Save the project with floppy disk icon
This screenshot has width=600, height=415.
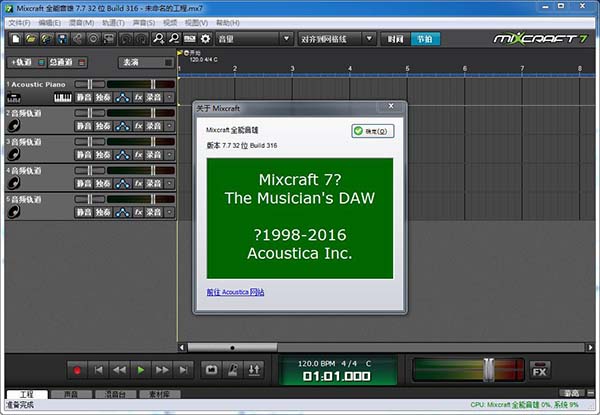tap(62, 39)
